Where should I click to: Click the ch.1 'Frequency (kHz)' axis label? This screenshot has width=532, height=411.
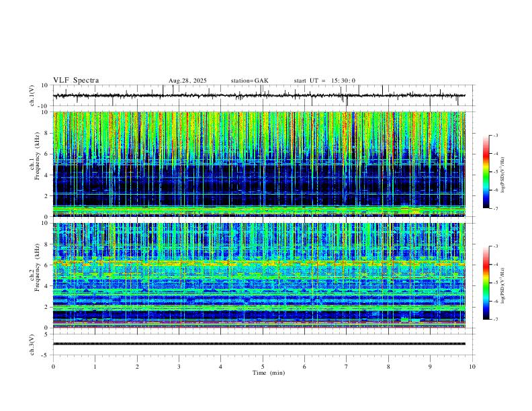point(37,156)
